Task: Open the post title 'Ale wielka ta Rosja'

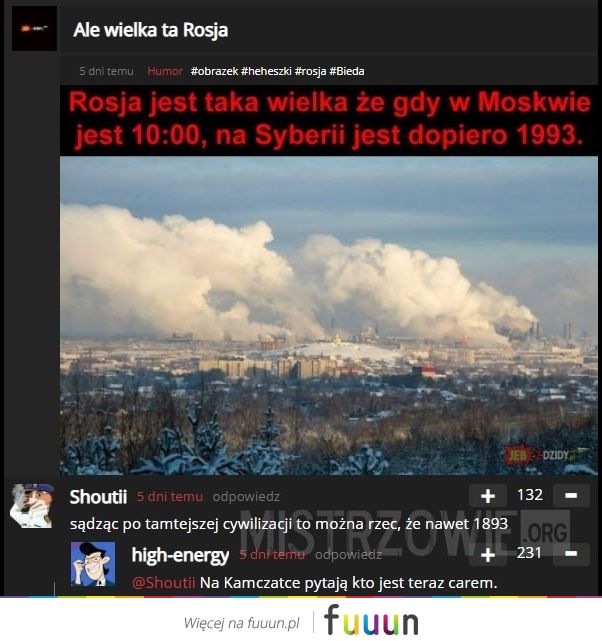Action: [x=150, y=30]
